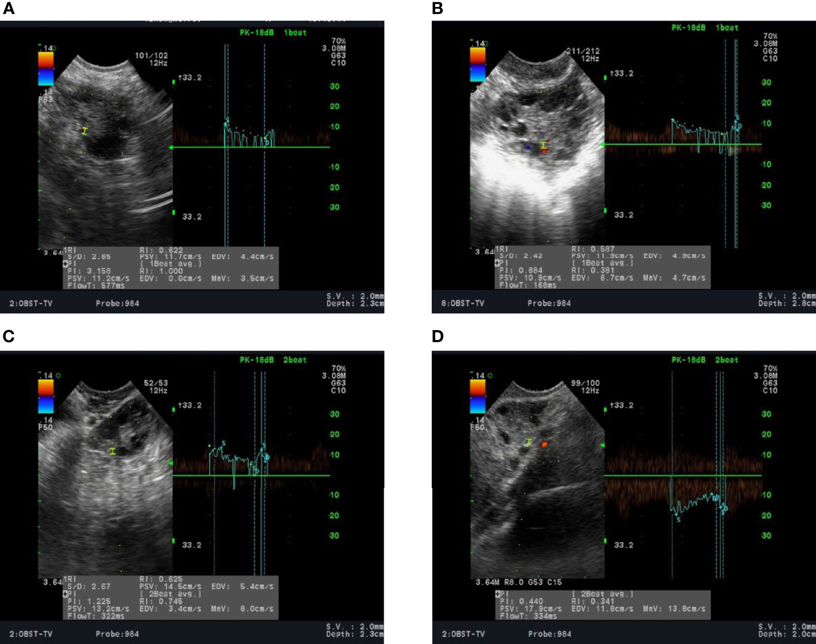
Task: Click the green baseline arrow in panel A
Action: [172, 148]
